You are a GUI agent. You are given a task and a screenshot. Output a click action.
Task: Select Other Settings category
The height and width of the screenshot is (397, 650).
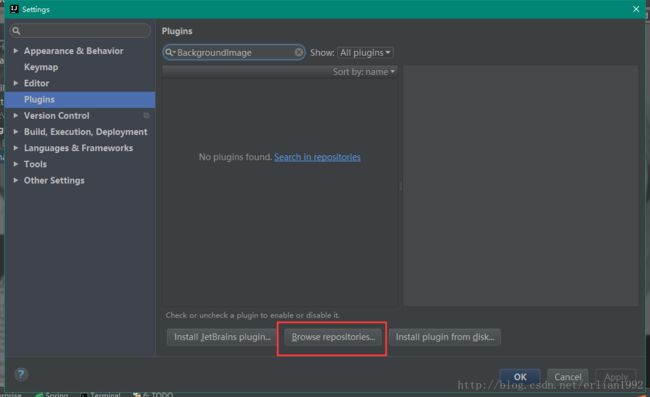tap(54, 180)
